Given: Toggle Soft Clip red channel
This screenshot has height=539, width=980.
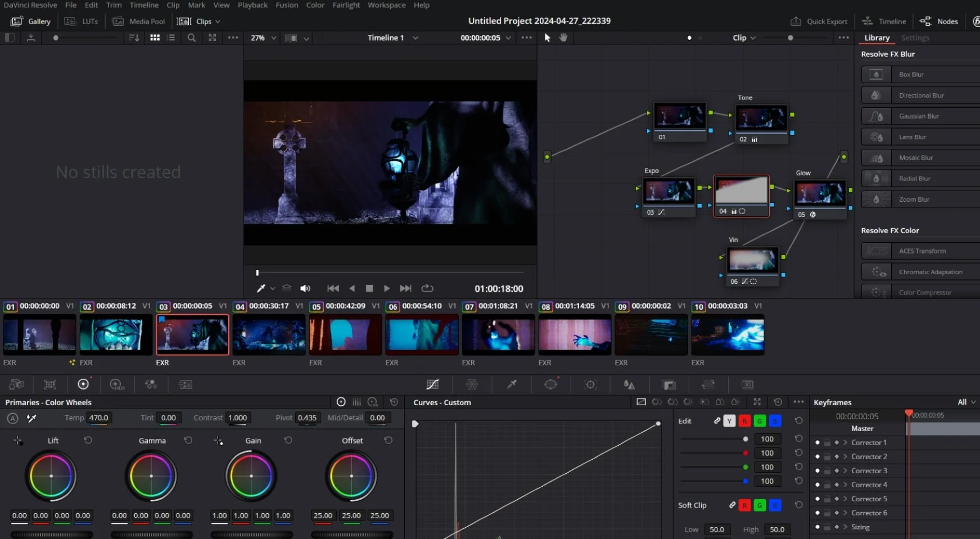Looking at the screenshot, I should [744, 505].
